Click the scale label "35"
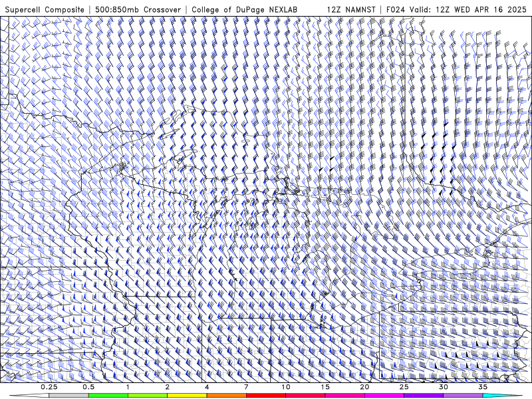 tap(483, 387)
